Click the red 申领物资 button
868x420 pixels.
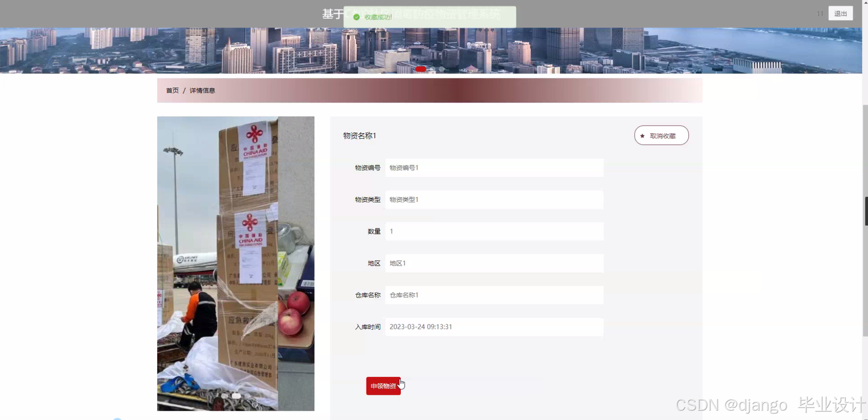click(x=383, y=386)
